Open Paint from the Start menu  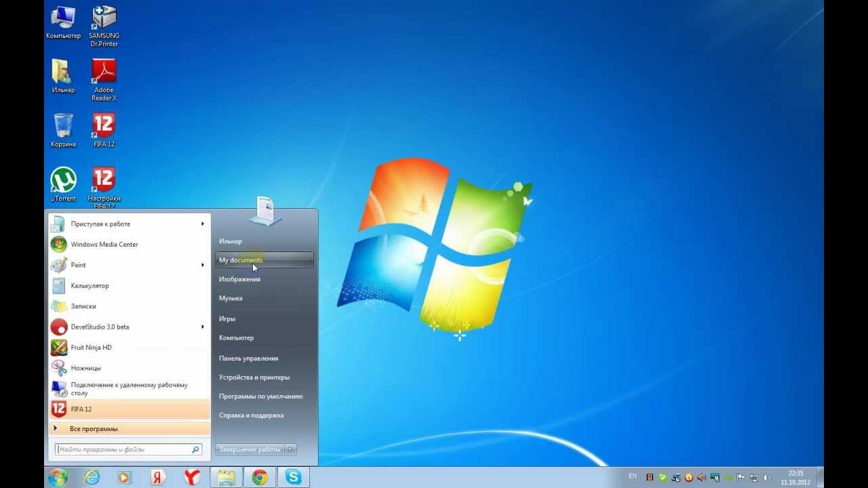[x=129, y=265]
